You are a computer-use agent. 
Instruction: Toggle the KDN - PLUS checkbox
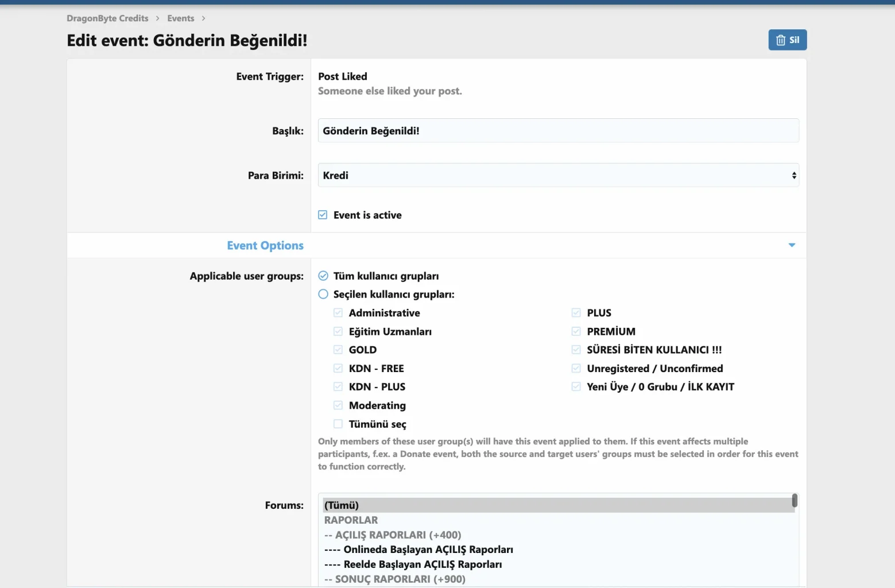[x=338, y=386]
